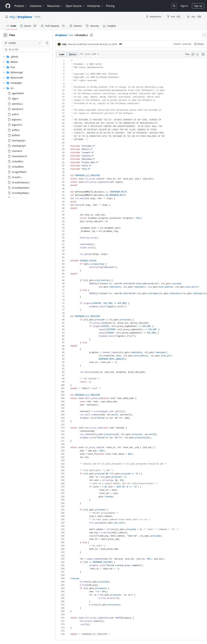Expand the manpages folder
This screenshot has height=644, width=207.
(4, 83)
